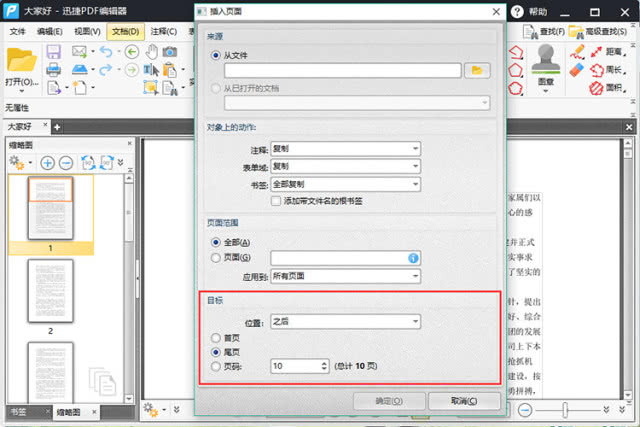This screenshot has height=427, width=640.
Task: Switch to the 书签 bottom tab
Action: 19,412
